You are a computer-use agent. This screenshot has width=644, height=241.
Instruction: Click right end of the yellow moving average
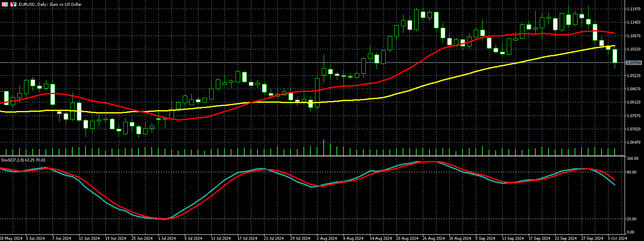tap(614, 46)
